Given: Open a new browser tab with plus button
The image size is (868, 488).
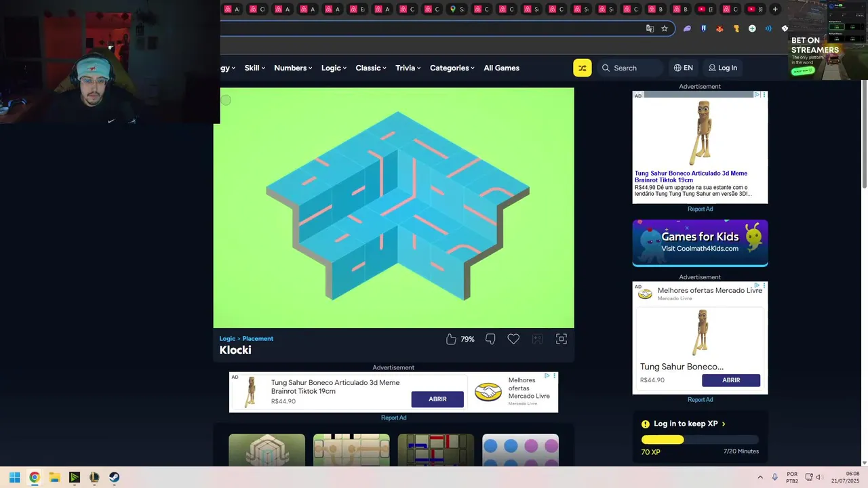Looking at the screenshot, I should (775, 9).
